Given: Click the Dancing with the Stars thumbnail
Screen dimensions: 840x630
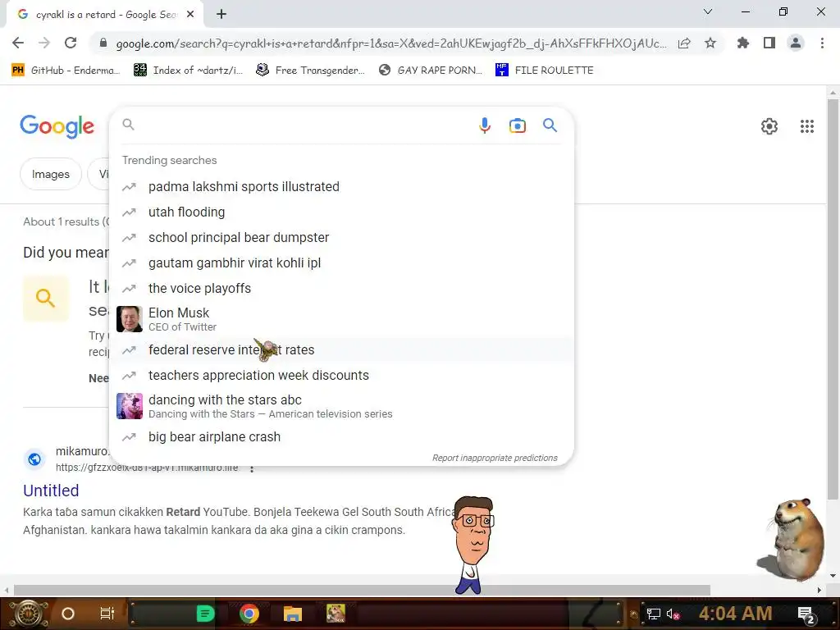Looking at the screenshot, I should pos(130,406).
